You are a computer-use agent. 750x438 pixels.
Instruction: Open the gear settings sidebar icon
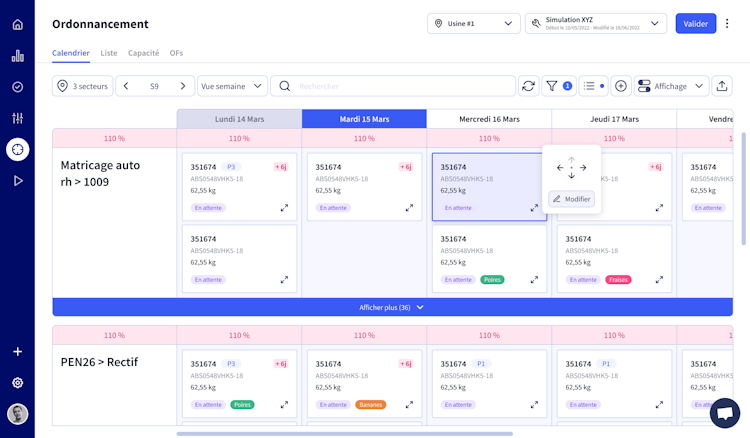[18, 383]
